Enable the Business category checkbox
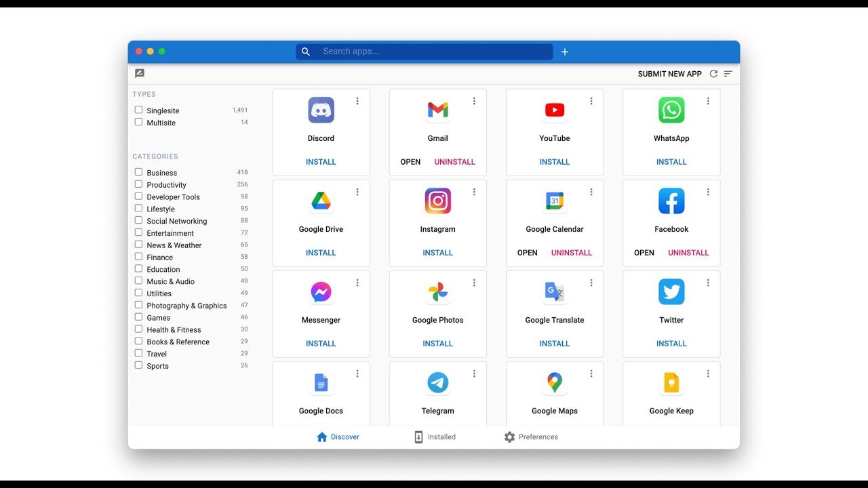 138,172
